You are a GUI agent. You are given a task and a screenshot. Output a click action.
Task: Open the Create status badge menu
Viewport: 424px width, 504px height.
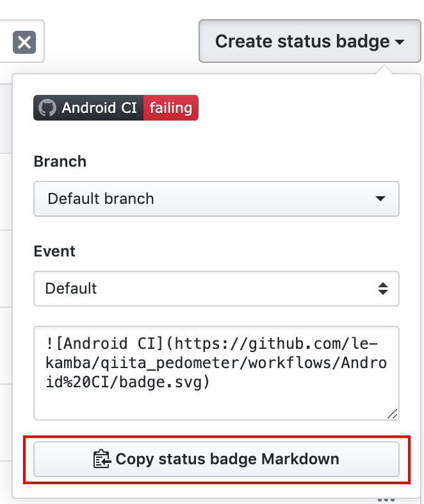click(310, 41)
